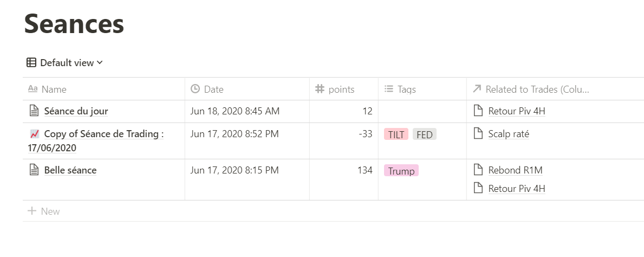Image resolution: width=644 pixels, height=257 pixels.
Task: Open the Séance du jour page
Action: coord(76,112)
